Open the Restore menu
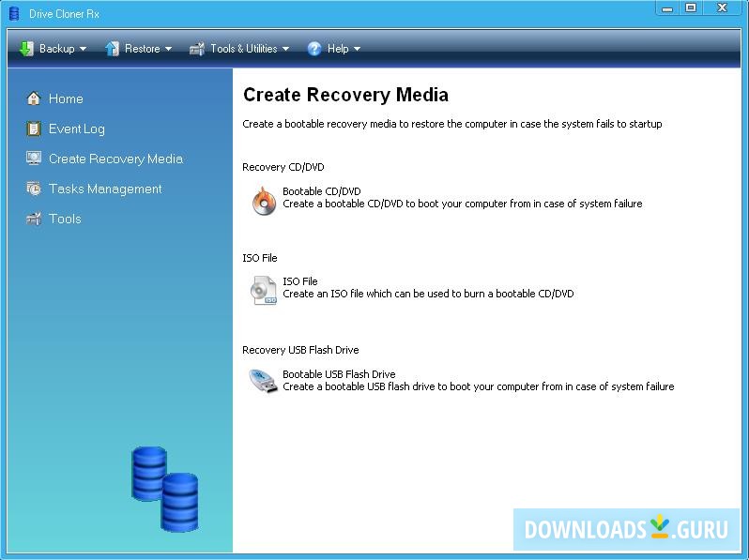The height and width of the screenshot is (560, 749). pos(139,49)
